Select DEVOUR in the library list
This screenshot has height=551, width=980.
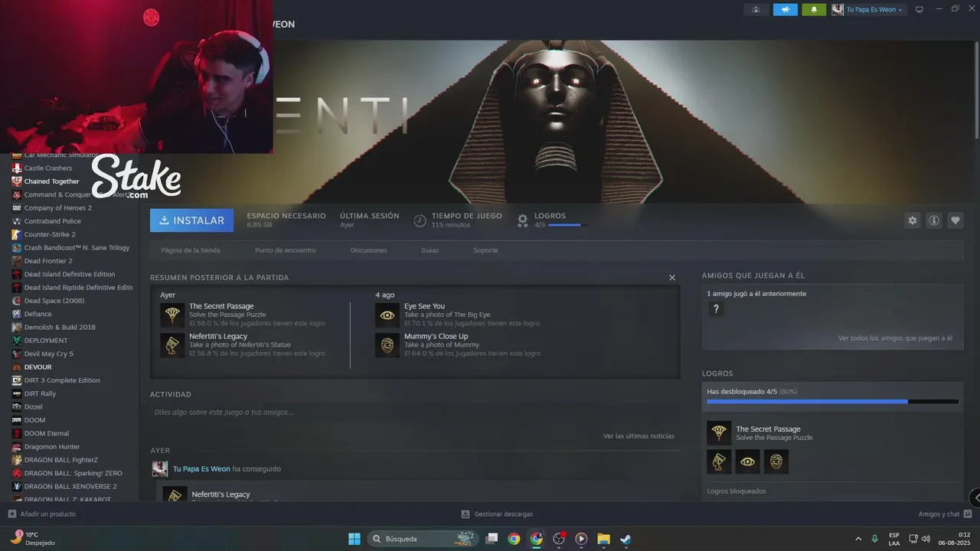tap(38, 367)
